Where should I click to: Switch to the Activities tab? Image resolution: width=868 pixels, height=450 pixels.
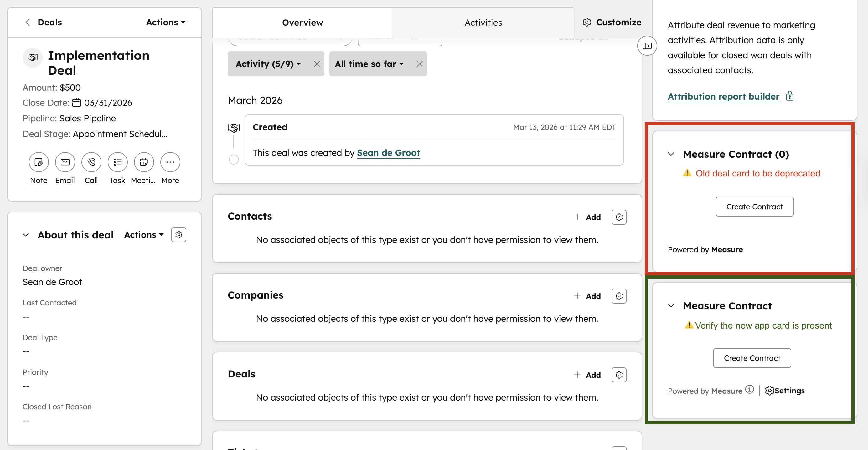[x=483, y=23]
